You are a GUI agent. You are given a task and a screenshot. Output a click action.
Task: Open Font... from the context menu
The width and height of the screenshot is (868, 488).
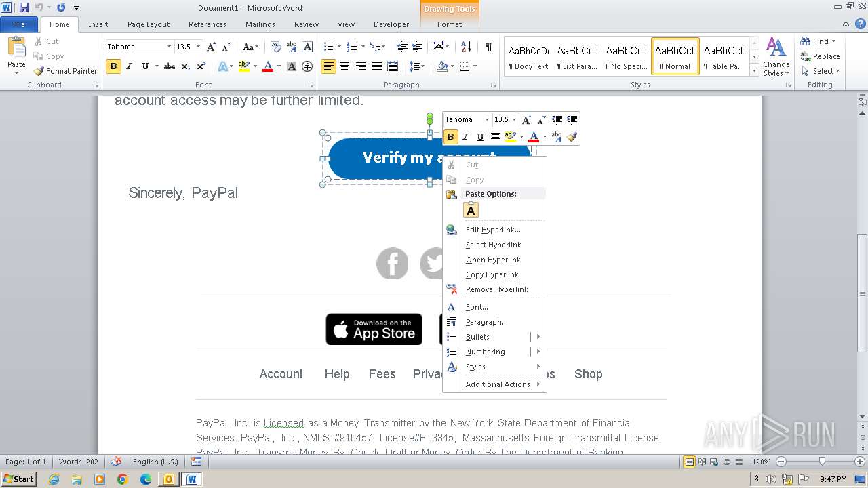[x=494, y=307]
